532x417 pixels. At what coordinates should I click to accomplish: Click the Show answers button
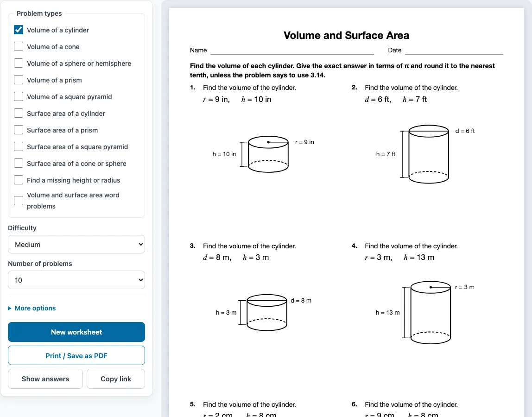[45, 379]
